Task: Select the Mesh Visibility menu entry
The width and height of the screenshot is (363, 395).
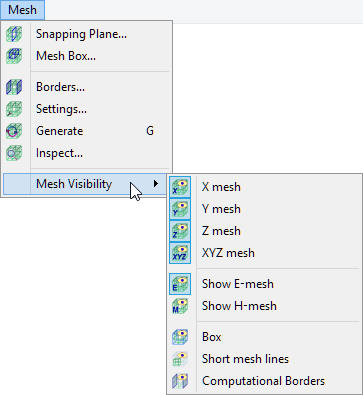Action: click(x=85, y=184)
